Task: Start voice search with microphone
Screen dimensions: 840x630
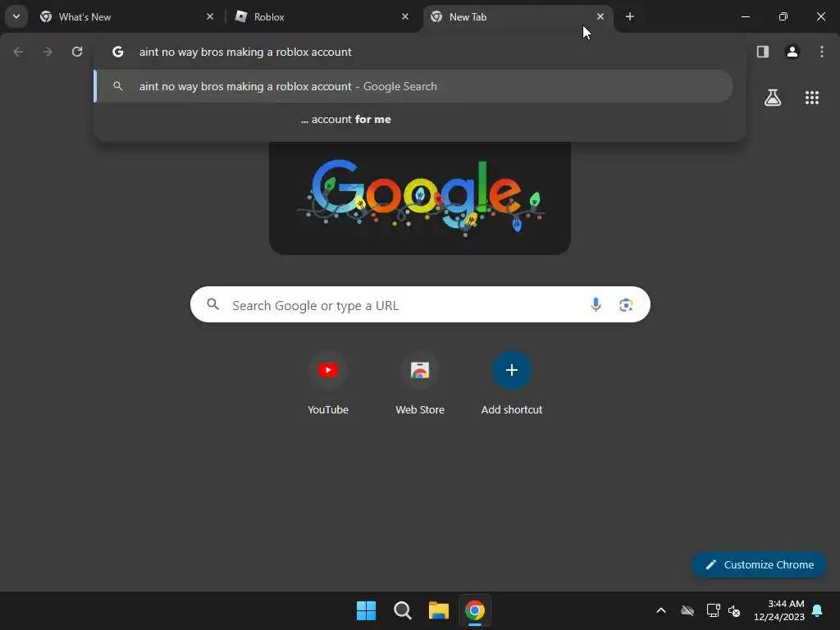Action: (x=596, y=305)
